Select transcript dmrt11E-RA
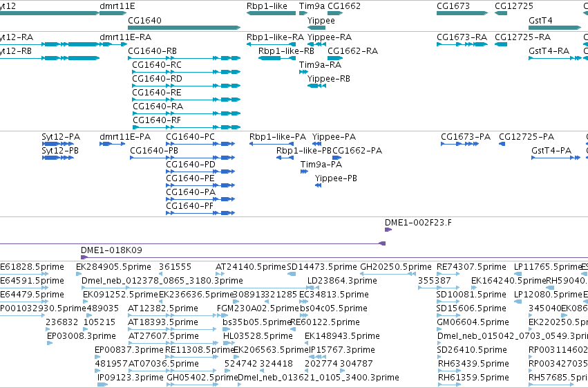 [125, 37]
